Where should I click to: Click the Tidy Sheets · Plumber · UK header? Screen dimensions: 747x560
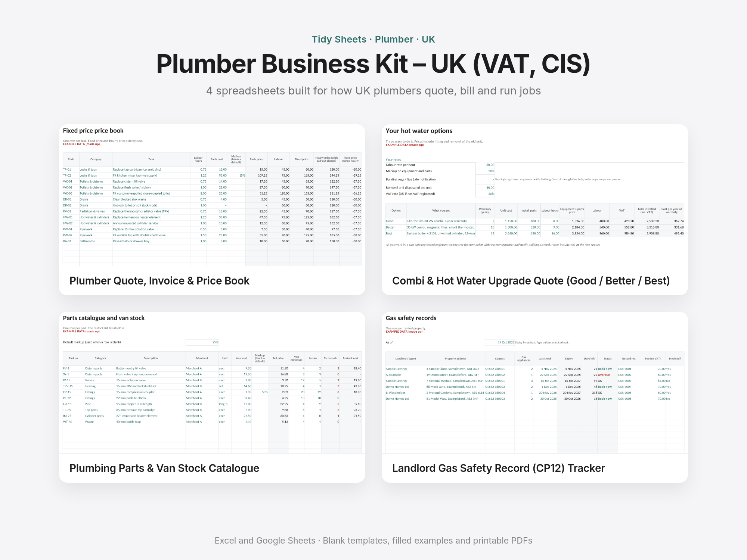(373, 39)
